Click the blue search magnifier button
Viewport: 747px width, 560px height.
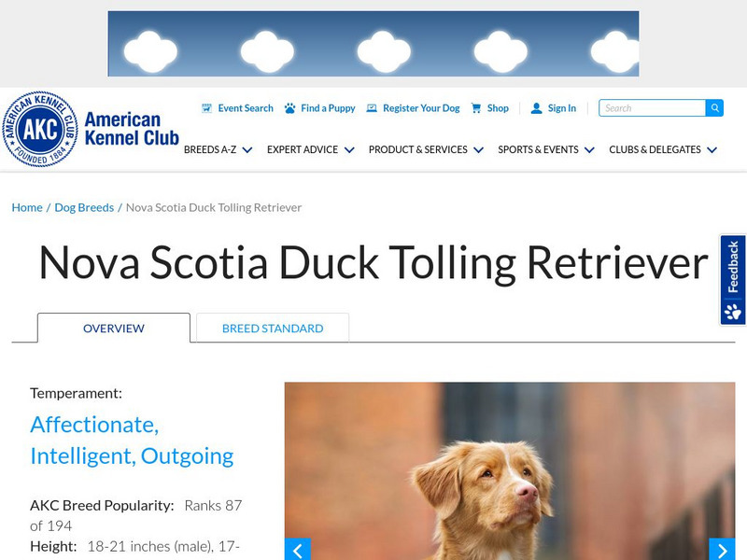click(714, 108)
